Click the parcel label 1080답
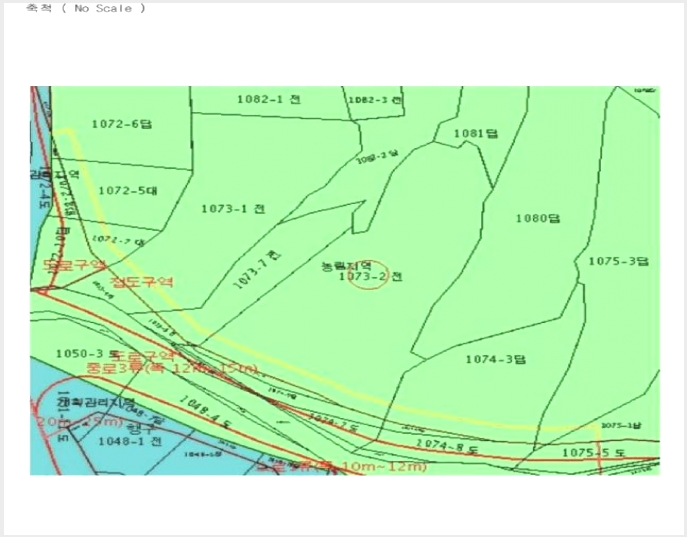The height and width of the screenshot is (537, 687). [538, 218]
